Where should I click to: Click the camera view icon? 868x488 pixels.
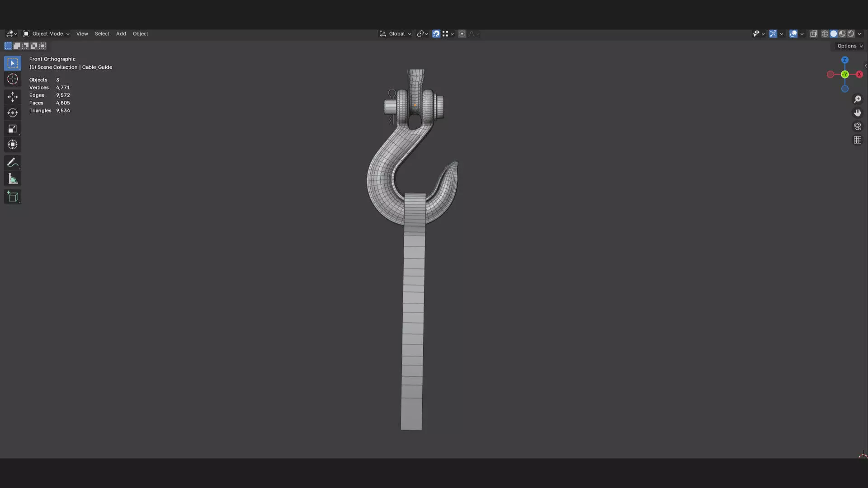click(x=857, y=127)
